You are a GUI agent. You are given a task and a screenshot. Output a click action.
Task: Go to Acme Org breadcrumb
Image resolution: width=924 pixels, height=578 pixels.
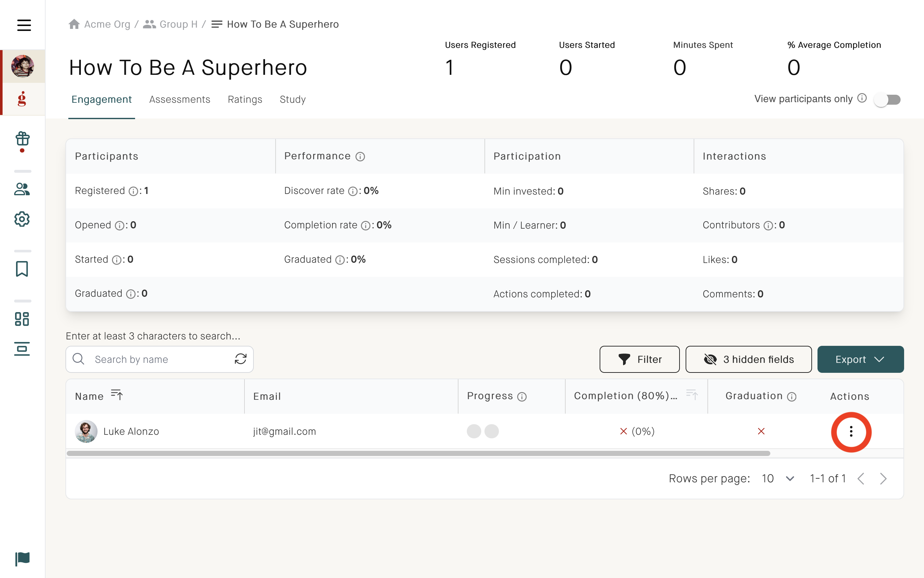[x=99, y=24]
